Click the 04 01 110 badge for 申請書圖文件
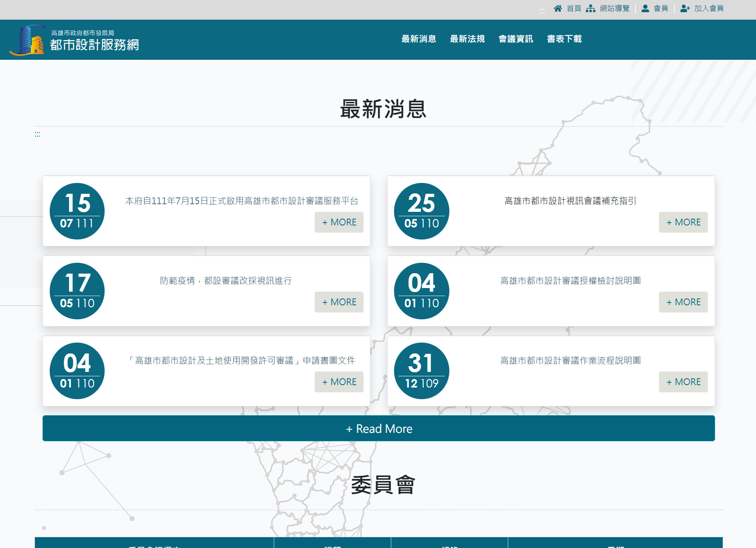This screenshot has width=756, height=548. [x=77, y=371]
